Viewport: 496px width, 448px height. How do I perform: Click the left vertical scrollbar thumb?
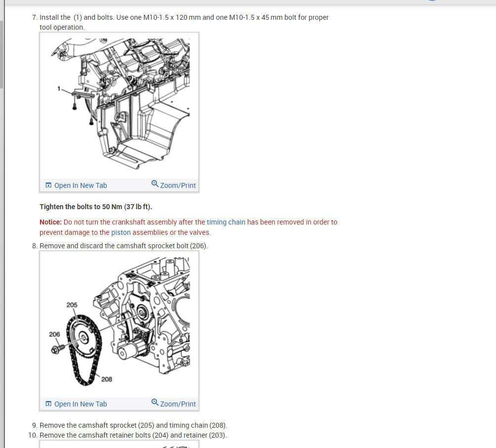[x=1, y=55]
